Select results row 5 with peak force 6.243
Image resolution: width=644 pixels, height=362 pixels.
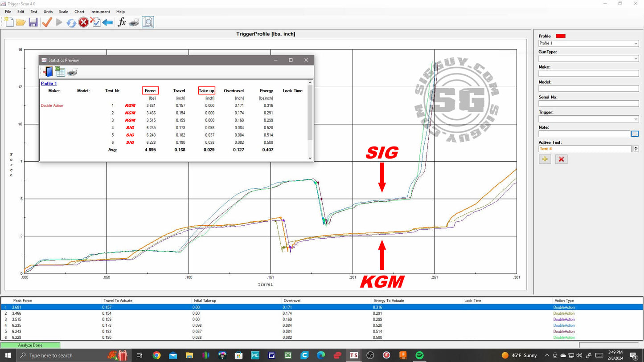(x=322, y=331)
